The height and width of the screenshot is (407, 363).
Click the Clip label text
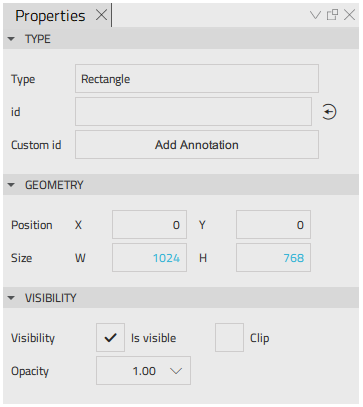pos(260,338)
